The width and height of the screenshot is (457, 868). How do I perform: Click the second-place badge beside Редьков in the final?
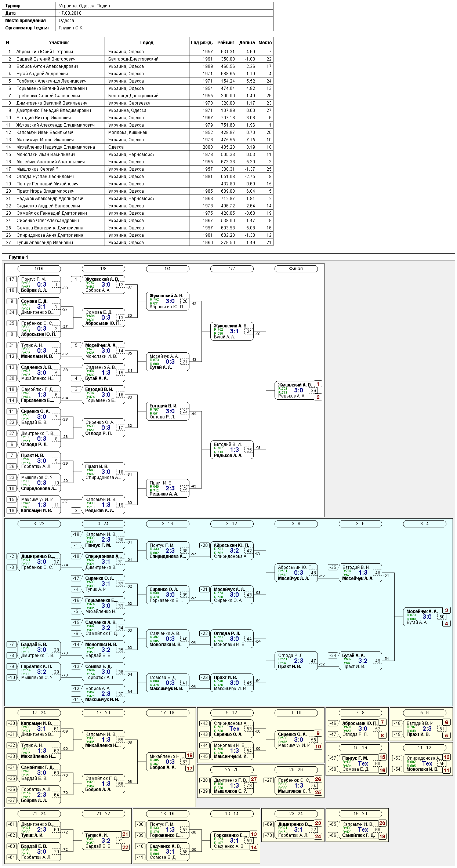click(x=318, y=397)
